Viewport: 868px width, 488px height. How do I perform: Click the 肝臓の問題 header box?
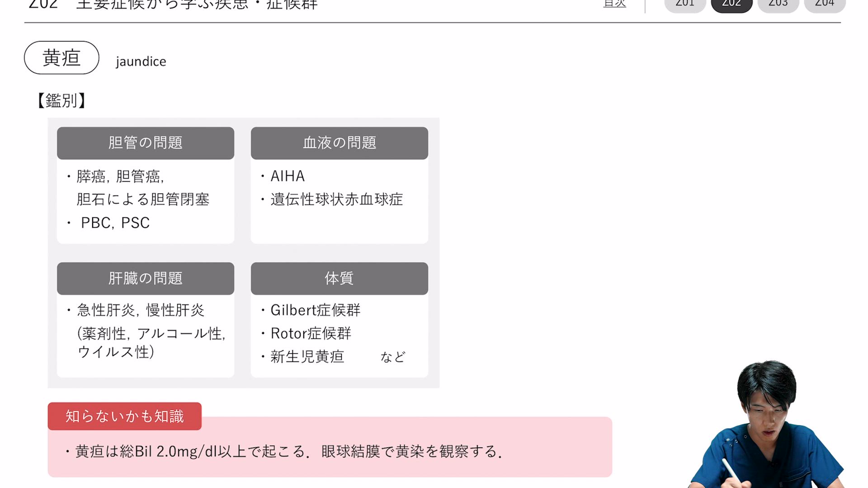tap(146, 278)
